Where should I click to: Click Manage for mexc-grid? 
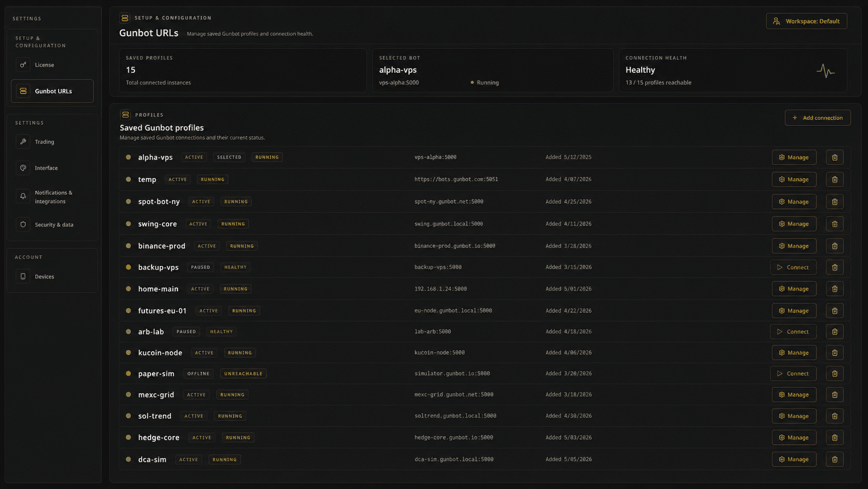(794, 395)
